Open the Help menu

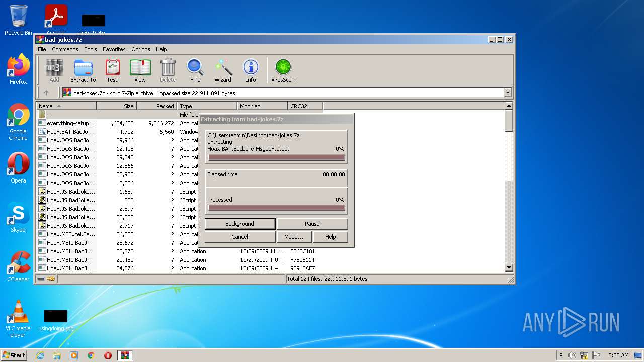(161, 49)
